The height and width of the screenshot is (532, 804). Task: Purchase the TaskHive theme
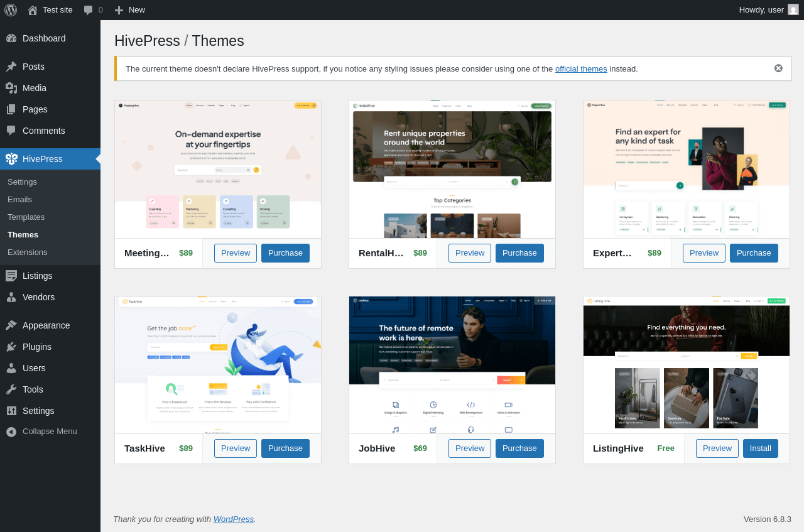pyautogui.click(x=285, y=448)
